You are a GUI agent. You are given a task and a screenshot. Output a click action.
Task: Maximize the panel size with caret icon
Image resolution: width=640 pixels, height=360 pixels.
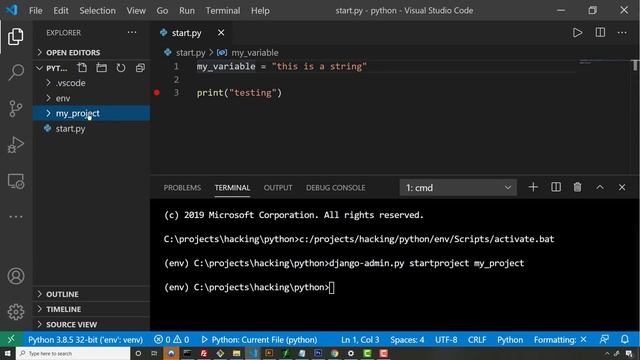(x=600, y=187)
